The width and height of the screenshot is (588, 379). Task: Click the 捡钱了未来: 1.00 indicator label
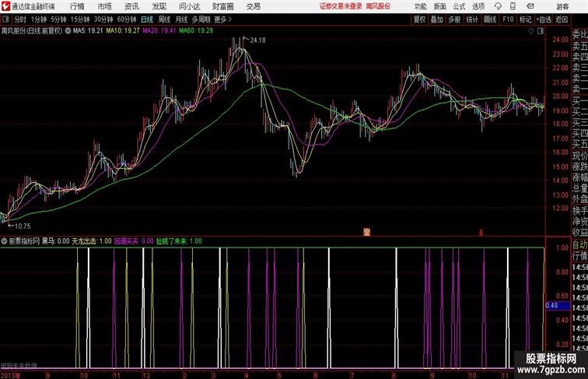tap(179, 241)
